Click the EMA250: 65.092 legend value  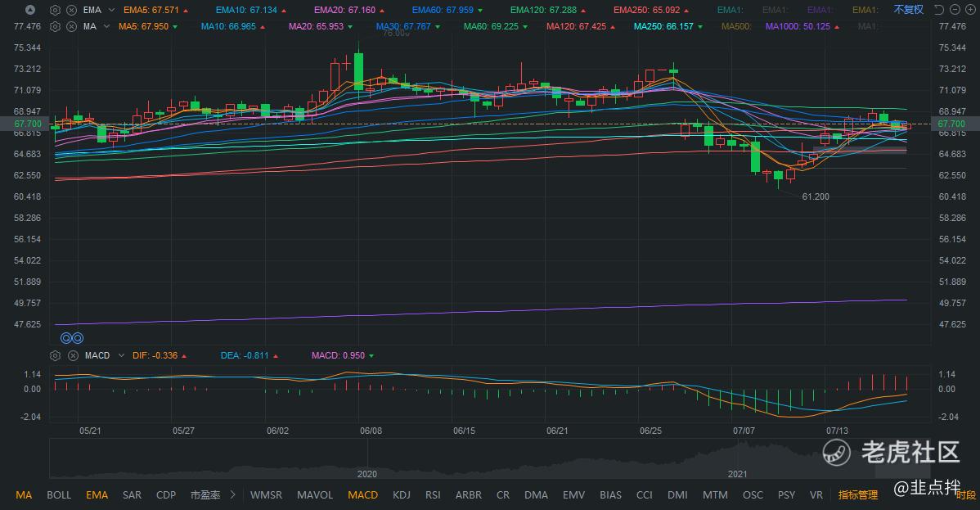[x=647, y=10]
